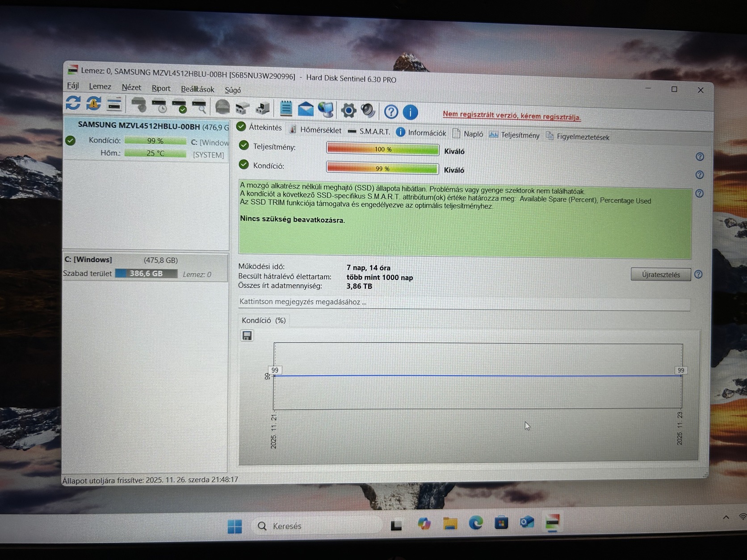Screen dimensions: 747x560
Task: Open File Explorer from the taskbar
Action: coord(450,523)
